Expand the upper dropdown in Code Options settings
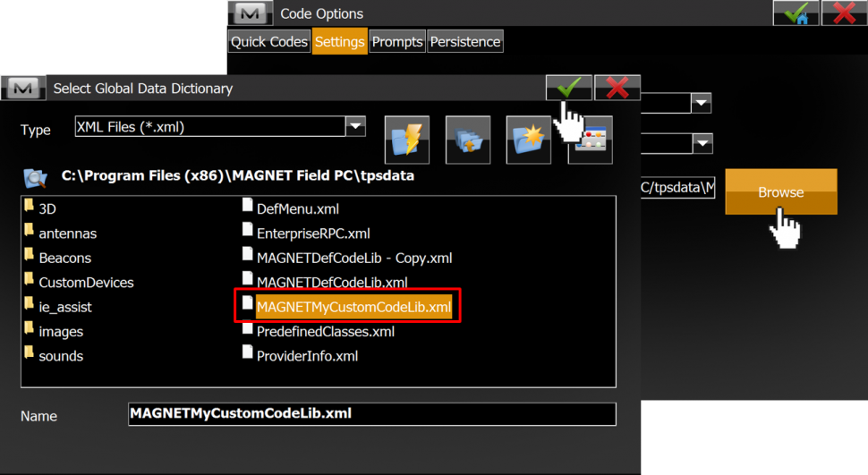Screen dimensions: 868x475 point(701,103)
